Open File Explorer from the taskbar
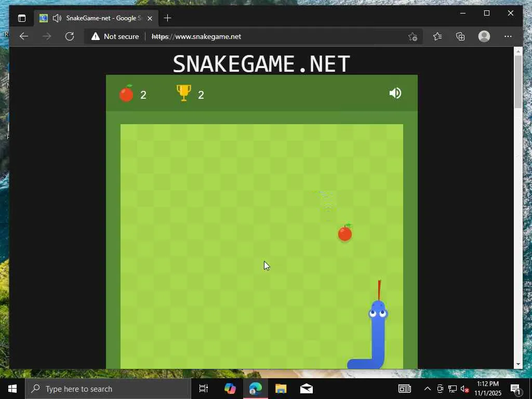 (x=281, y=389)
